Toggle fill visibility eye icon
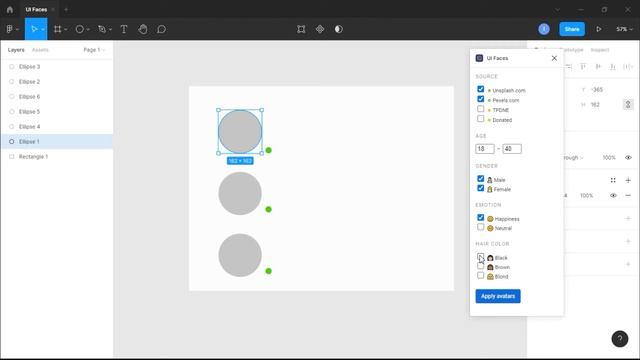The width and height of the screenshot is (640, 360). coord(613,196)
